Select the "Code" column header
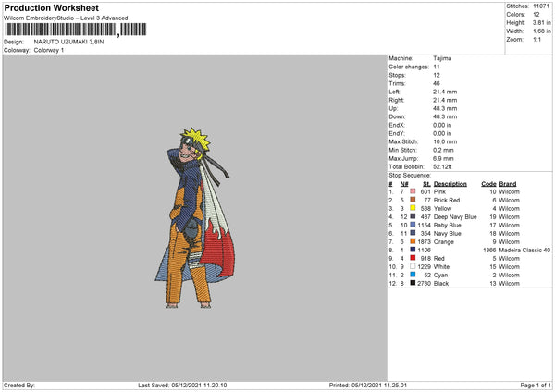The image size is (555, 392). (488, 184)
